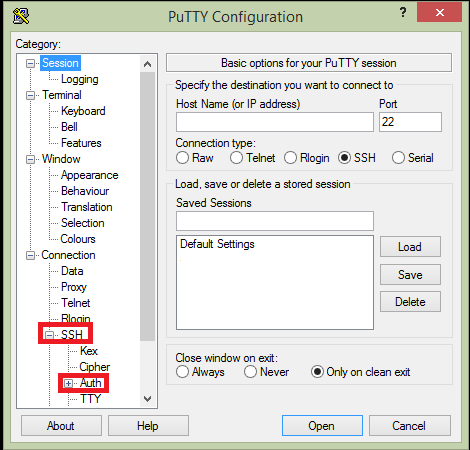Expand the Auth tree node
The image size is (470, 450).
tap(68, 383)
